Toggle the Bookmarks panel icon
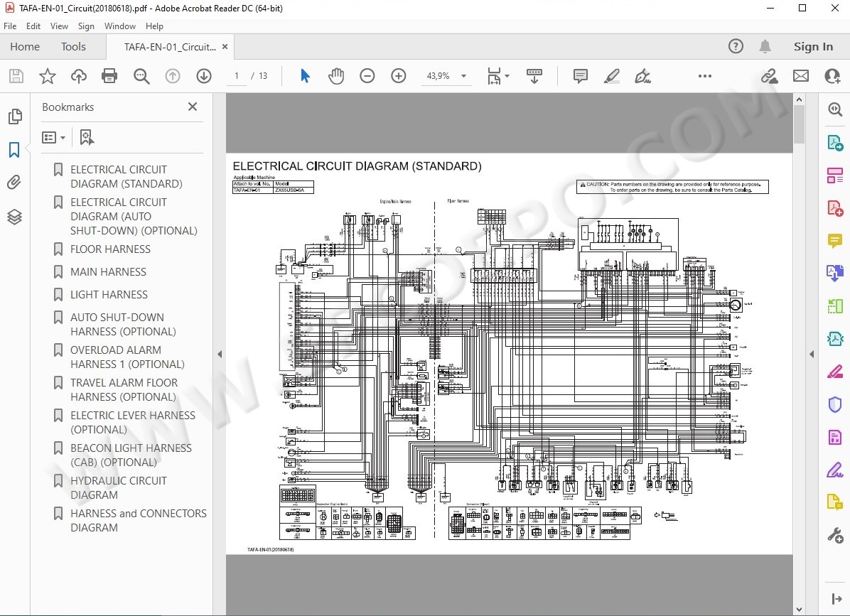 point(15,149)
